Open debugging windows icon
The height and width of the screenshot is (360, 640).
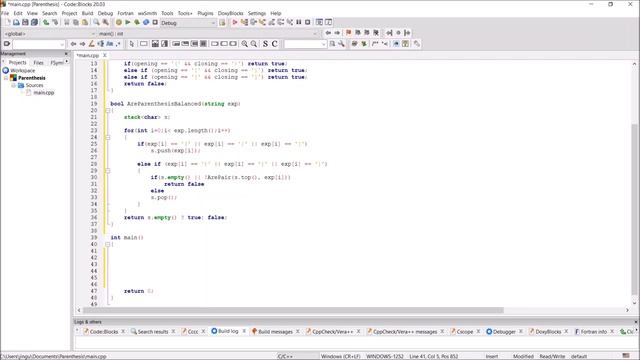tap(319, 22)
